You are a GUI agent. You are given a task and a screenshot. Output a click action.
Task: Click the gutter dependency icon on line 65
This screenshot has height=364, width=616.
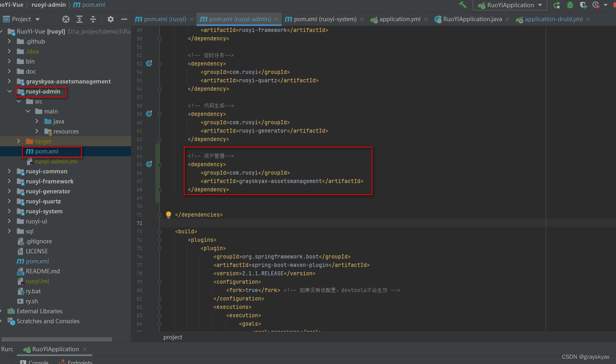coord(149,164)
